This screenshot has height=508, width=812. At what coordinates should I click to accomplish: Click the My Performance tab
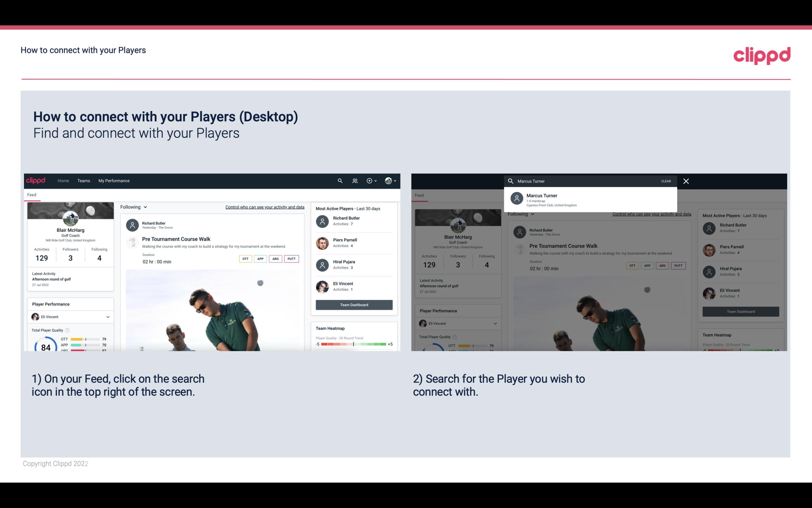point(114,180)
